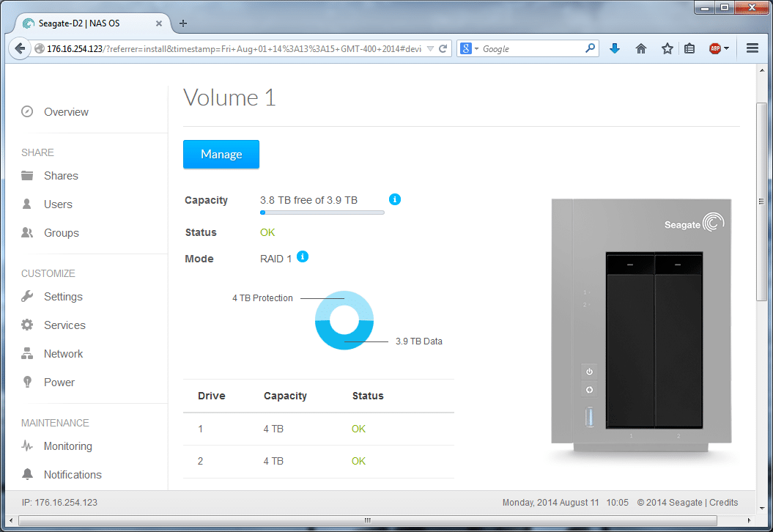773x532 pixels.
Task: Open the Shares page
Action: (61, 176)
